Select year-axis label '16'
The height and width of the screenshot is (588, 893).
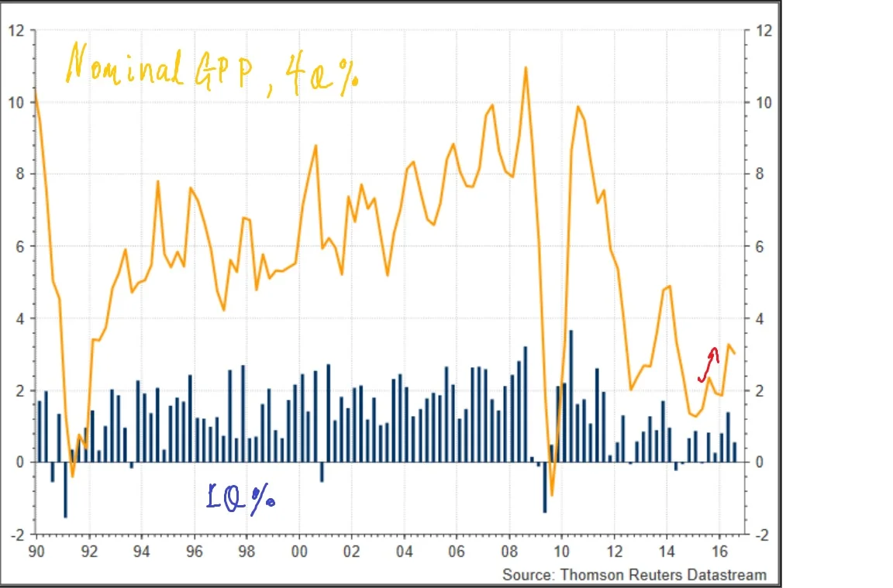(719, 551)
